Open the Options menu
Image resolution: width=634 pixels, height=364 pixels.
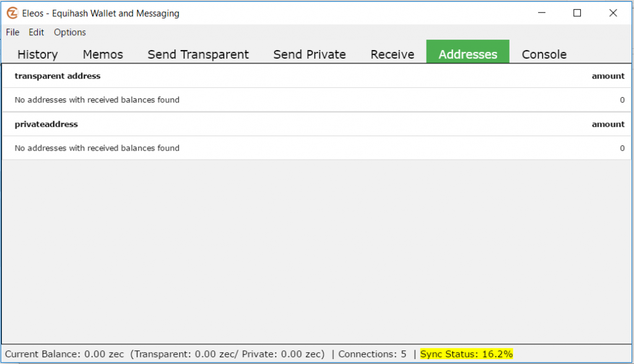(x=70, y=32)
